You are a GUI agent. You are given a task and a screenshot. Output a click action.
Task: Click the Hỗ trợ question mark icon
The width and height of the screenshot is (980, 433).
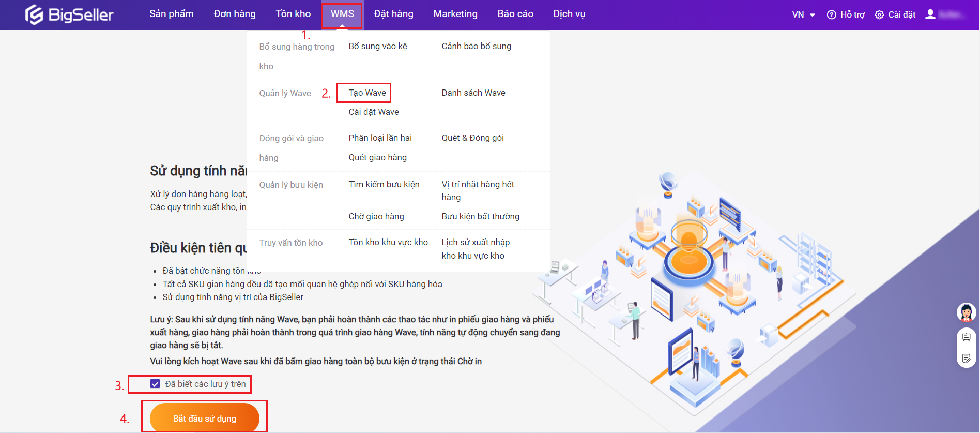coord(831,14)
